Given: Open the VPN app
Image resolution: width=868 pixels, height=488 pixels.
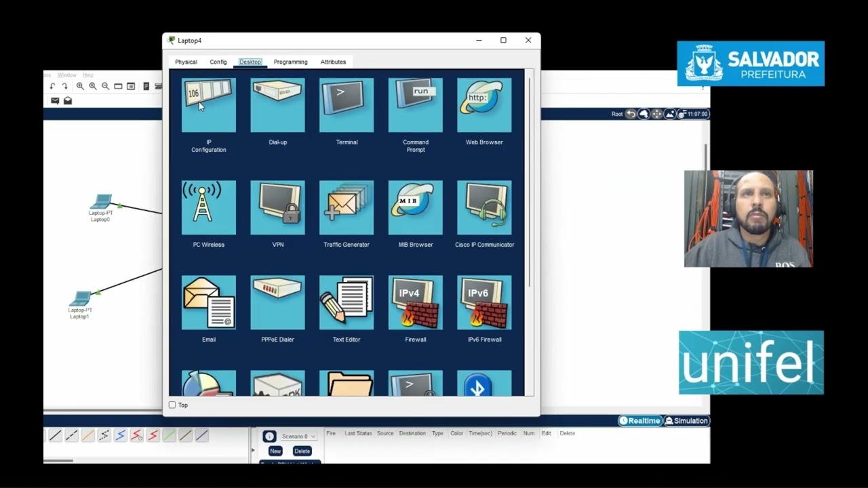Looking at the screenshot, I should click(277, 207).
